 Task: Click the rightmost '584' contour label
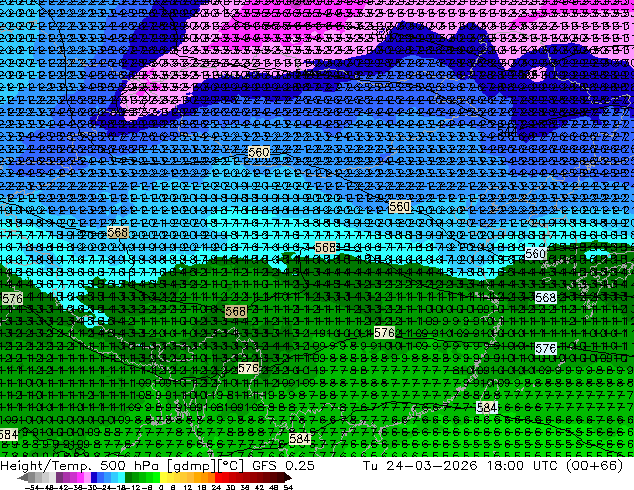point(487,408)
